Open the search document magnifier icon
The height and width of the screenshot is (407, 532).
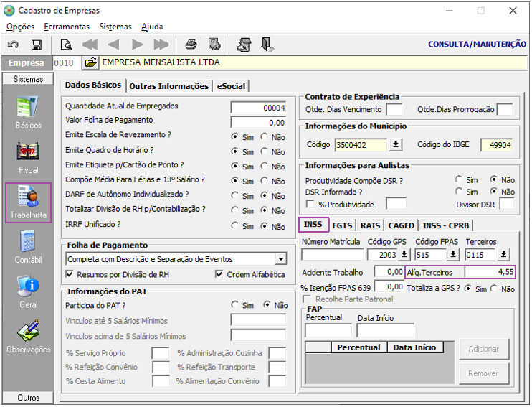[66, 45]
